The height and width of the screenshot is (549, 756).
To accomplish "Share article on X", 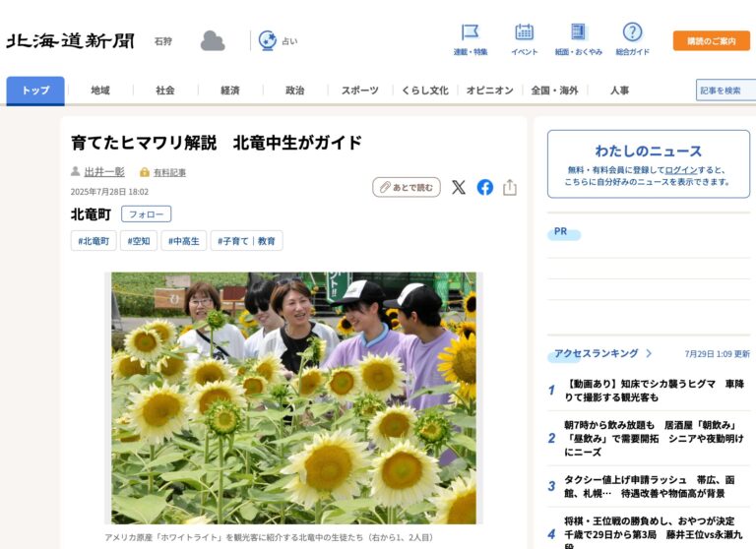I will click(459, 187).
